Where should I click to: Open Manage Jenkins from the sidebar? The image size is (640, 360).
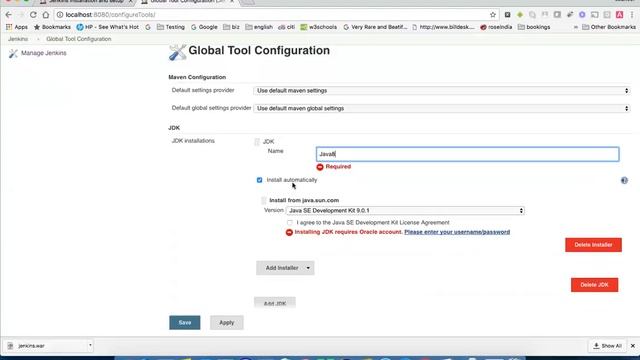coord(44,53)
